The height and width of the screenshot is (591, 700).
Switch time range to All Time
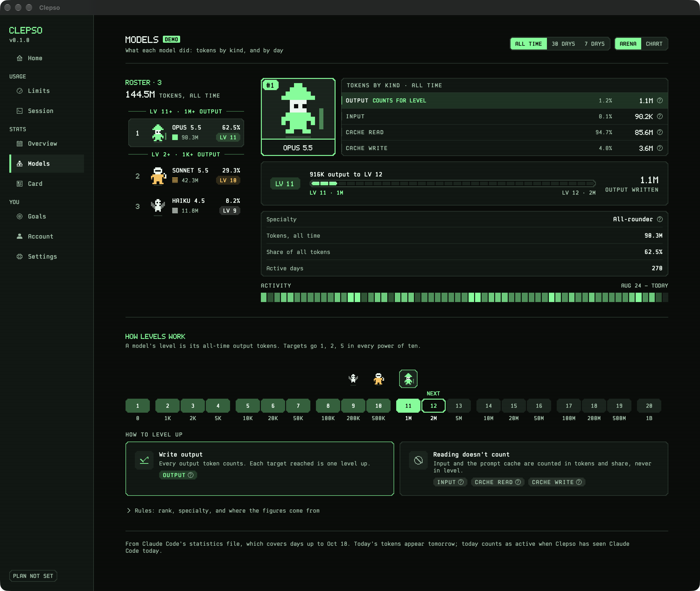pyautogui.click(x=528, y=44)
